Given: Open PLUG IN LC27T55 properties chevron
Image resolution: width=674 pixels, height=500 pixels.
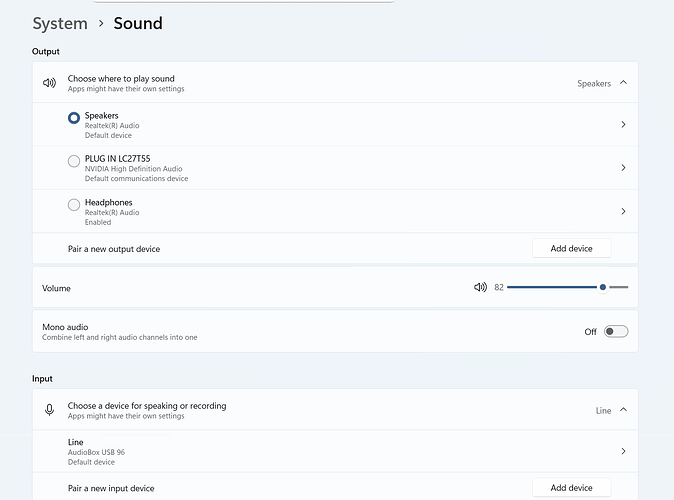Looking at the screenshot, I should [623, 168].
